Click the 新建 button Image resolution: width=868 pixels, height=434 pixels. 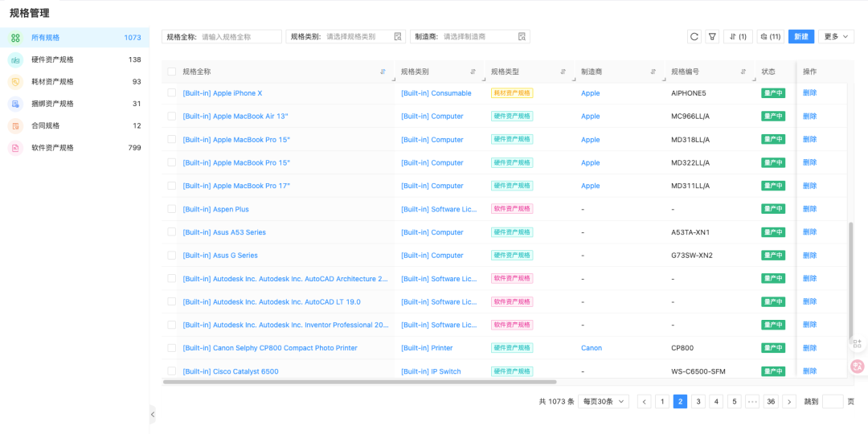coord(801,36)
